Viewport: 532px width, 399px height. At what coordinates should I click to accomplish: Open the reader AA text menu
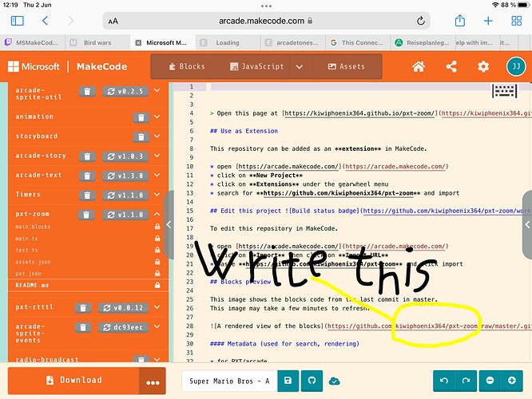tap(113, 21)
